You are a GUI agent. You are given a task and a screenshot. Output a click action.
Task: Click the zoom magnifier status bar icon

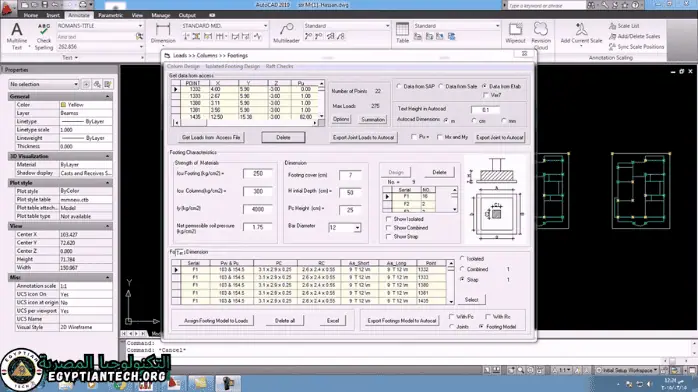(x=520, y=370)
